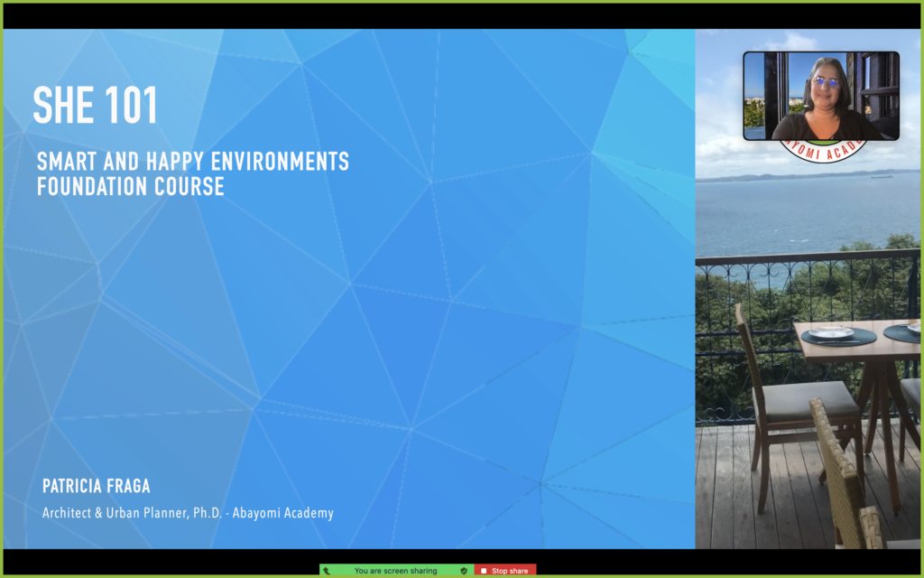Click the arrow icon in green sharing bar
924x578 pixels.
click(x=327, y=571)
